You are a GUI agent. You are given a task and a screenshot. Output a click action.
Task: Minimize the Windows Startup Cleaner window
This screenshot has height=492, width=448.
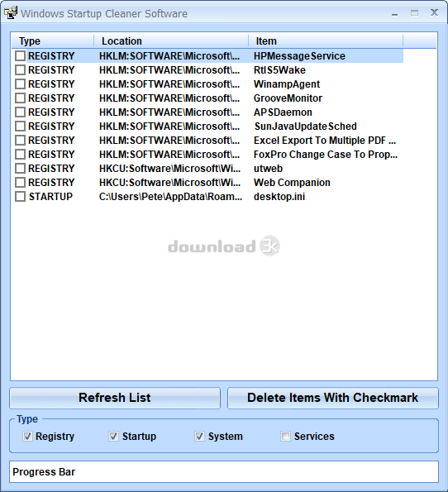[x=394, y=13]
